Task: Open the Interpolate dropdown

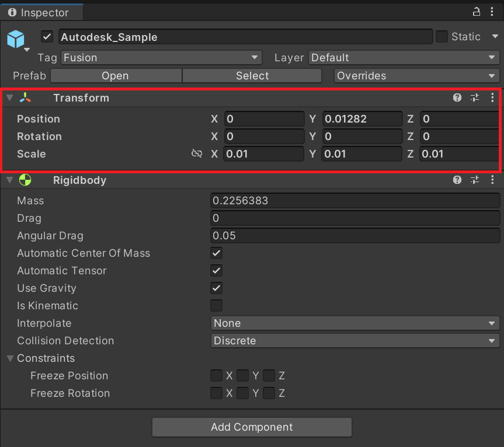Action: coord(355,323)
